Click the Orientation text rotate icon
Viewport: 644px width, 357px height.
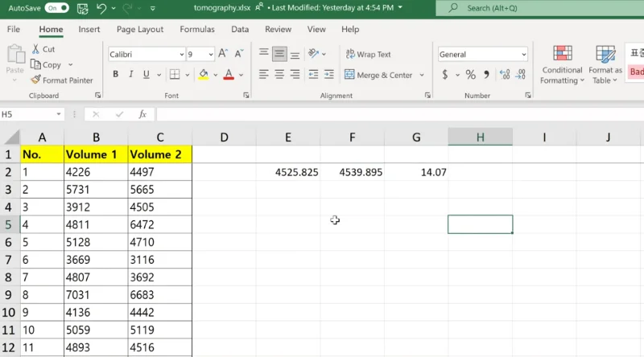[x=314, y=53]
